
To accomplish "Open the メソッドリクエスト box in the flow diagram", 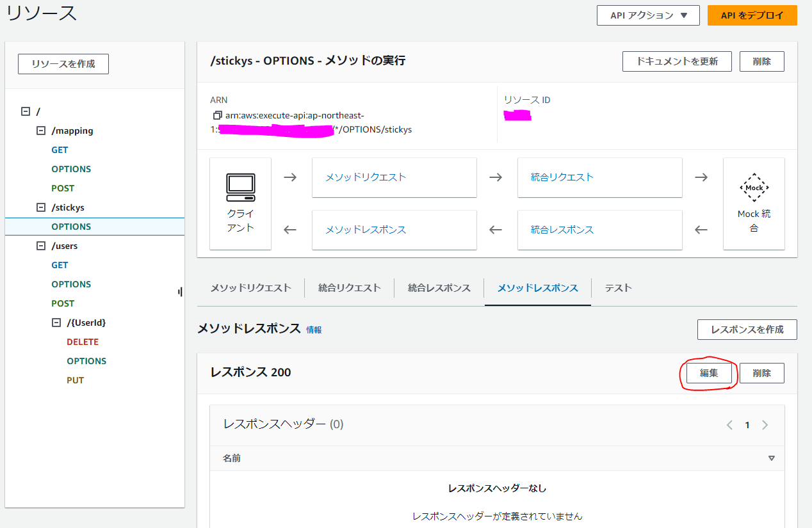I will [x=394, y=177].
